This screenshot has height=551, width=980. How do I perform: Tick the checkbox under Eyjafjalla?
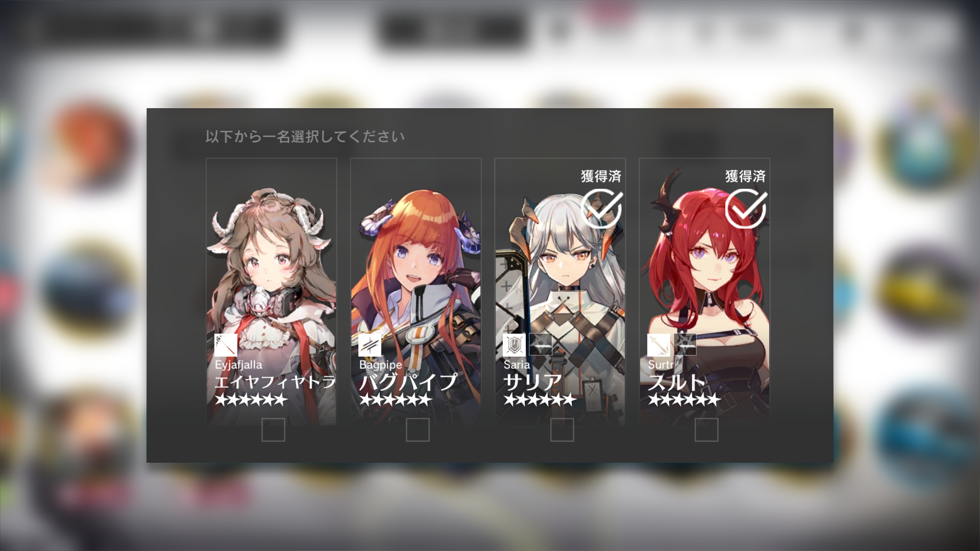(273, 430)
